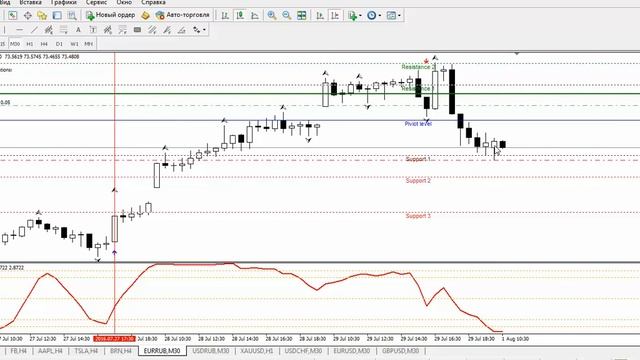
Task: Click the chart shift triangle marker
Action: point(517,53)
